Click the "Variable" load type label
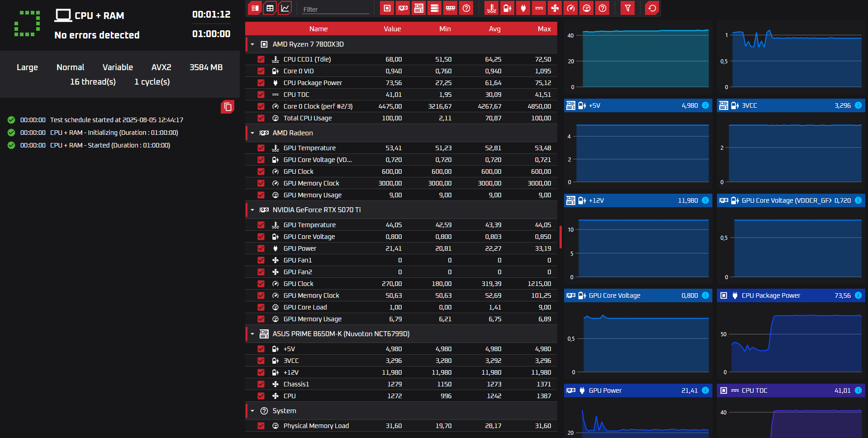This screenshot has height=438, width=868. point(118,67)
